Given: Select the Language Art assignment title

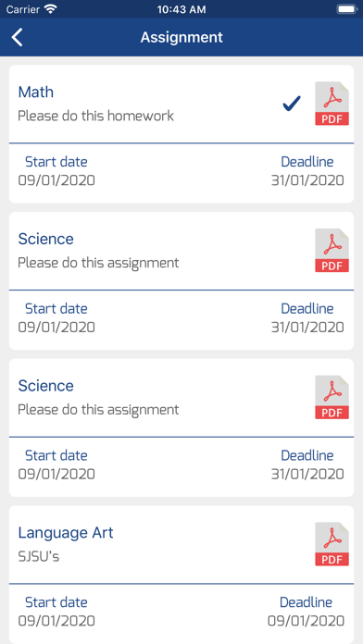Looking at the screenshot, I should click(66, 533).
